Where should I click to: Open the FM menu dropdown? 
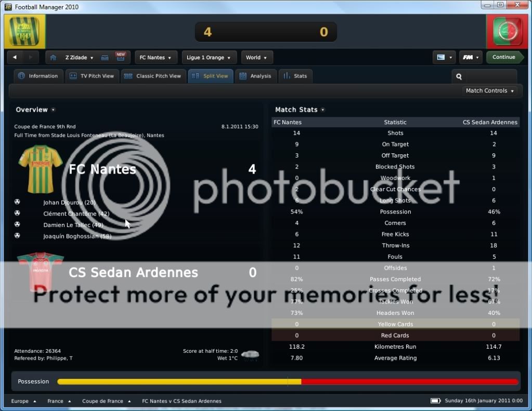click(470, 58)
